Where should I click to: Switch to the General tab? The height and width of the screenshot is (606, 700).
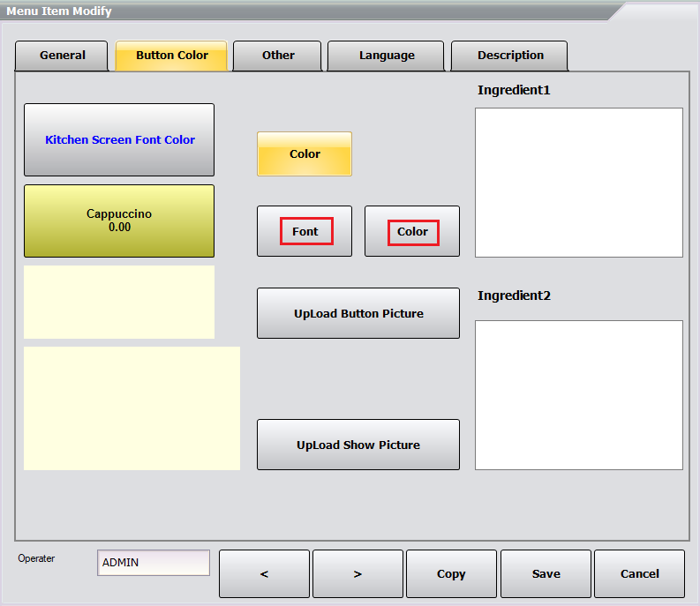(62, 56)
